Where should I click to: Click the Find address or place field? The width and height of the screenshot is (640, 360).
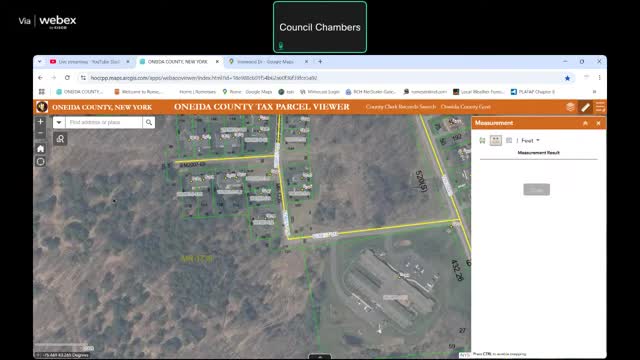click(x=104, y=122)
